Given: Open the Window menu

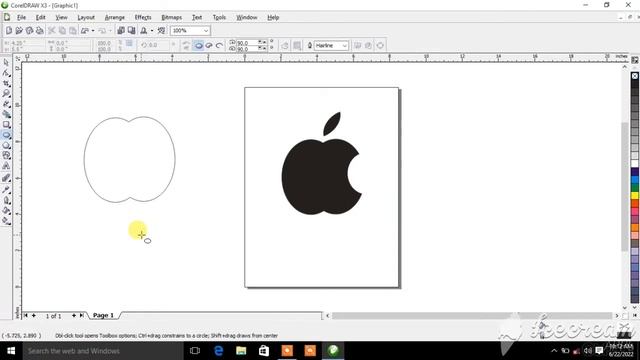Looking at the screenshot, I should 247,18.
